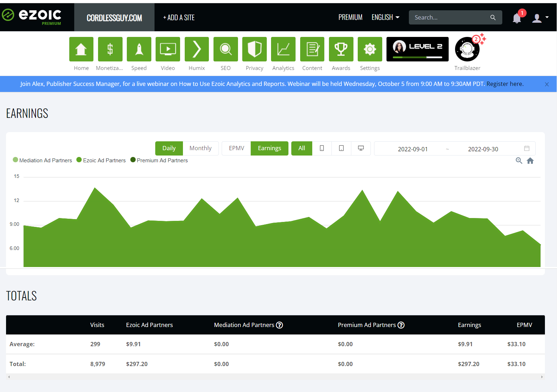The width and height of the screenshot is (557, 392).
Task: Click the Register here link
Action: click(504, 84)
